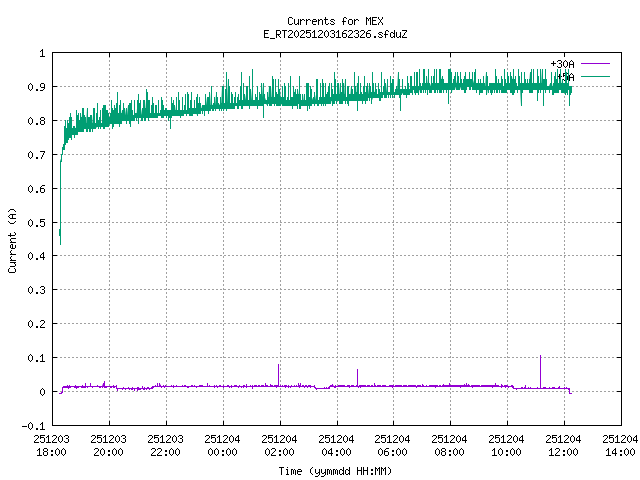The width and height of the screenshot is (640, 480).
Task: Click the 0.9 y-axis tick label
Action: (x=37, y=87)
